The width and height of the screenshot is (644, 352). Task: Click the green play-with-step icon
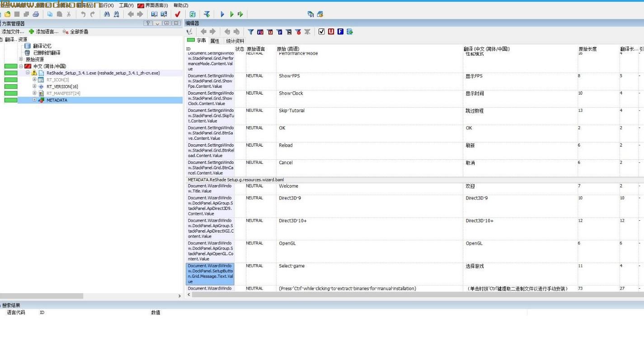240,14
